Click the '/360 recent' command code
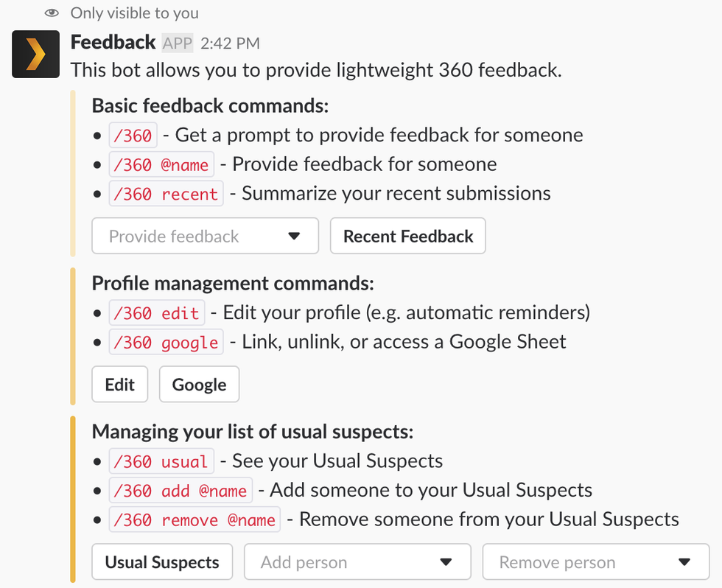 point(166,194)
